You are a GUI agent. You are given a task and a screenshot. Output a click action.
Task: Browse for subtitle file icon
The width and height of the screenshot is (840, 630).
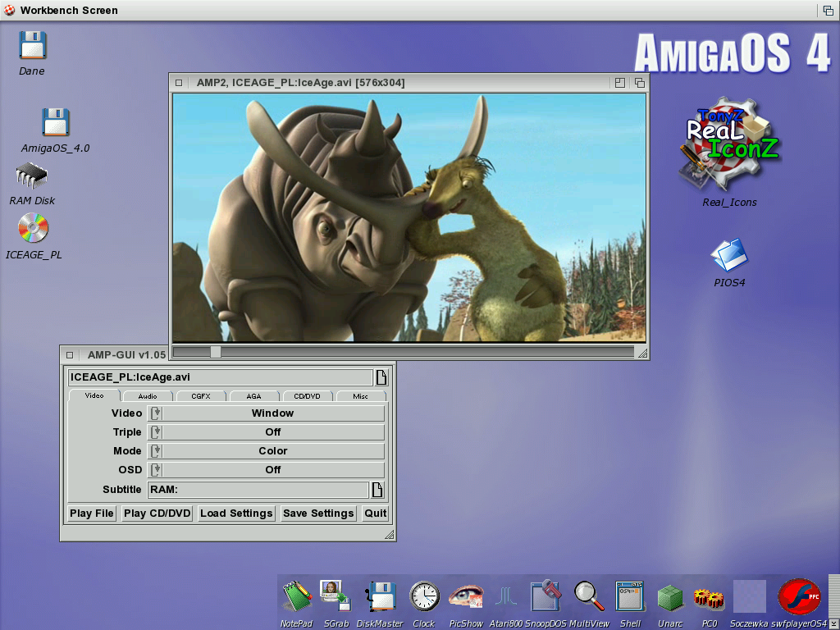coord(377,490)
